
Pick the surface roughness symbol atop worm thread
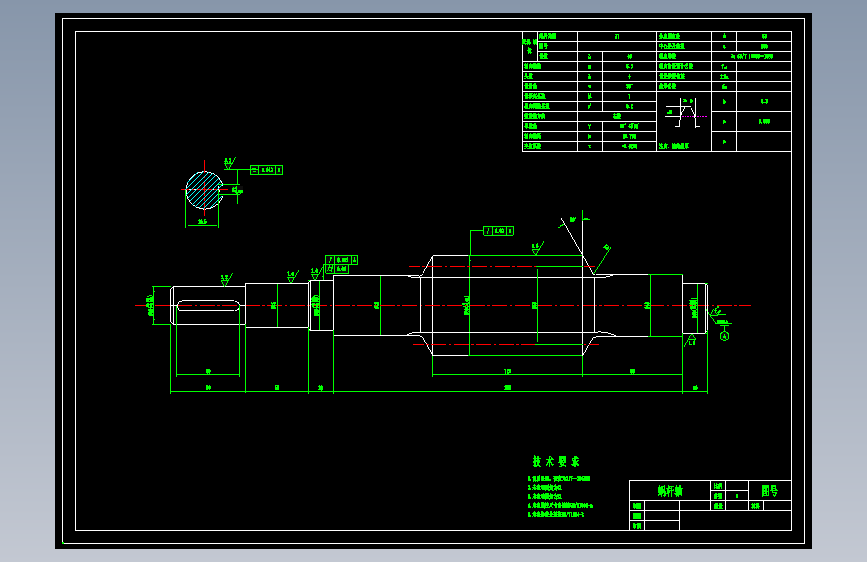536,248
